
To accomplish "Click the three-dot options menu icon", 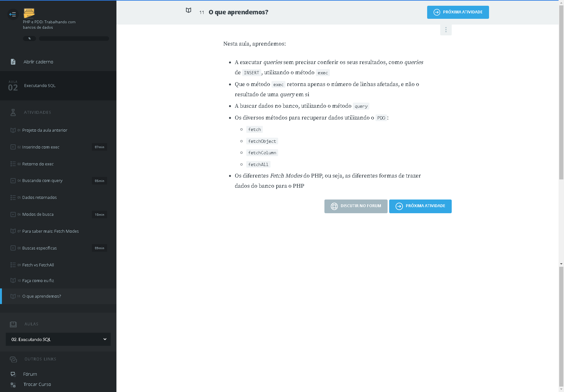I will pyautogui.click(x=446, y=30).
